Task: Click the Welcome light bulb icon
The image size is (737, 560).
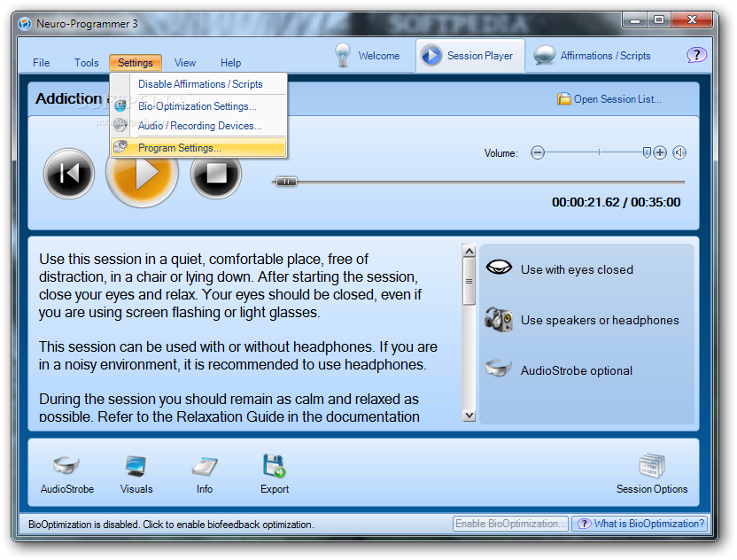Action: coord(343,55)
